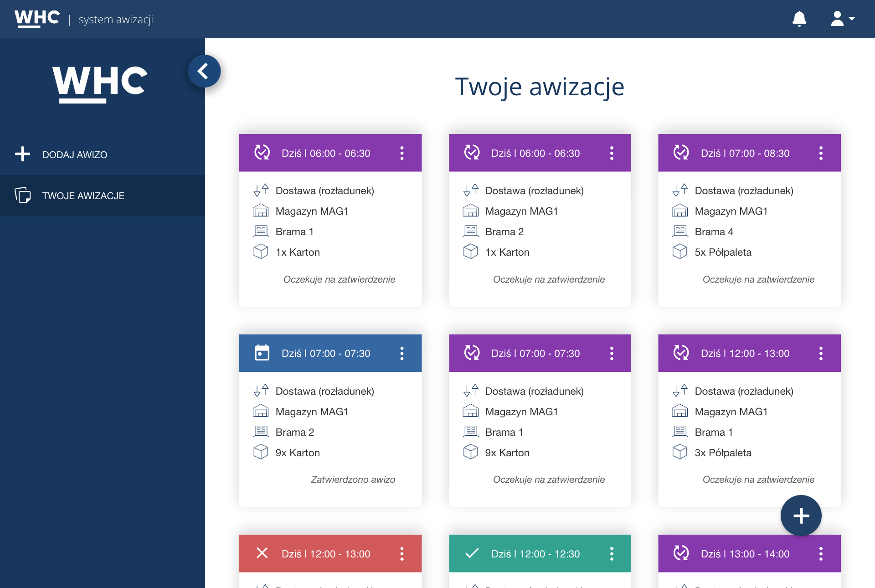
Task: Open options menu of purple 07:00 - 07:30 card
Action: coord(612,353)
